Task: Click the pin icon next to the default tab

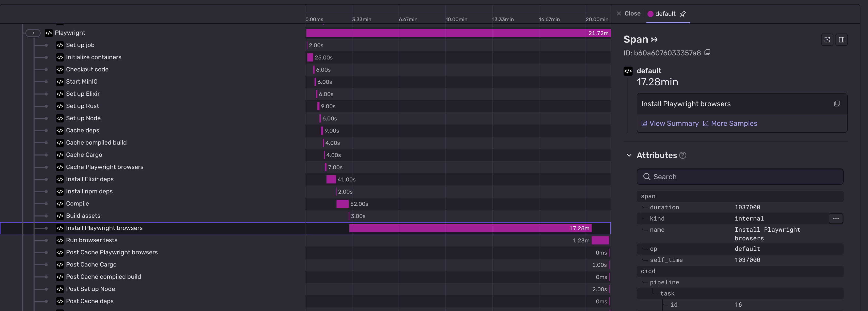Action: point(683,14)
